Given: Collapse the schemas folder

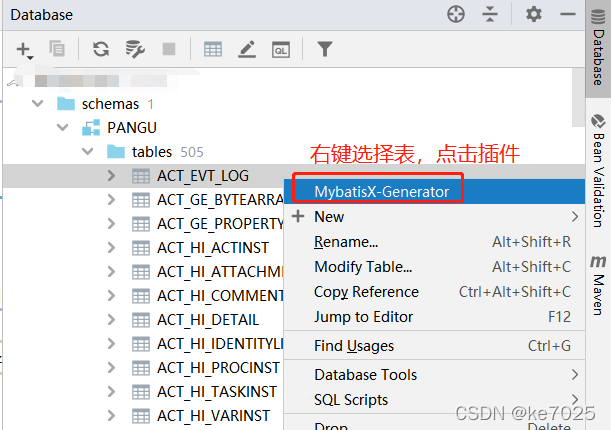Looking at the screenshot, I should point(37,104).
